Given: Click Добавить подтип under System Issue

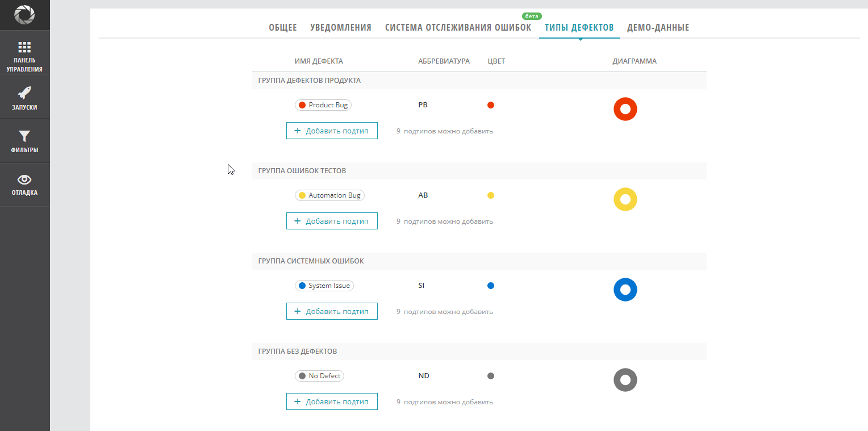Looking at the screenshot, I should 332,311.
